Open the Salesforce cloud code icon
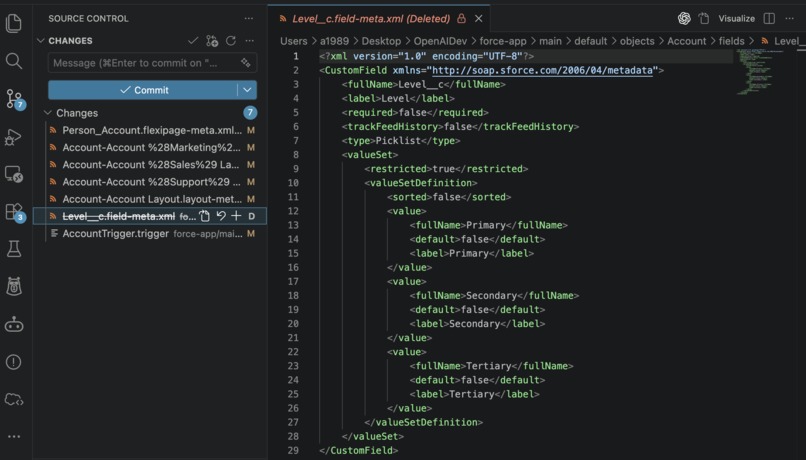Image resolution: width=806 pixels, height=460 pixels. [x=14, y=399]
